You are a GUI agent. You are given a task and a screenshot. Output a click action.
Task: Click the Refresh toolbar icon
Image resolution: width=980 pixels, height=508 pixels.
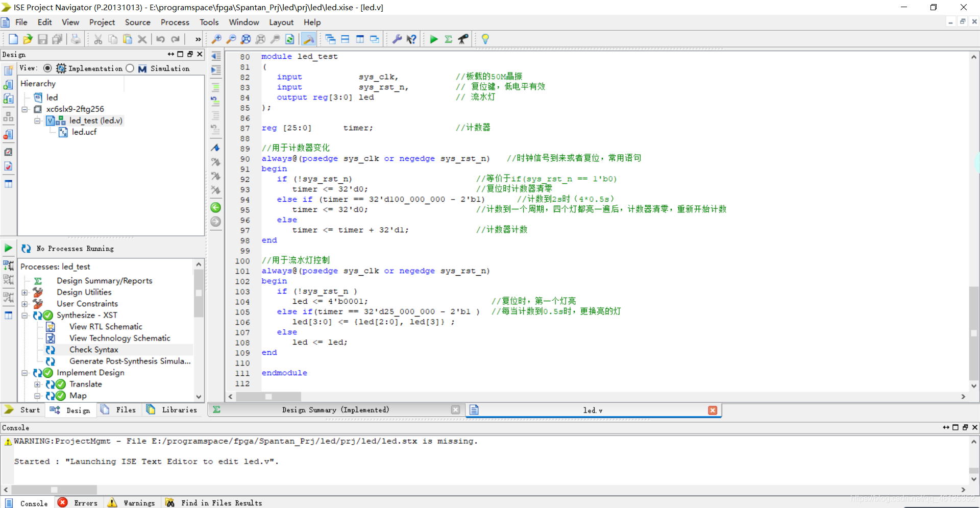pyautogui.click(x=290, y=39)
